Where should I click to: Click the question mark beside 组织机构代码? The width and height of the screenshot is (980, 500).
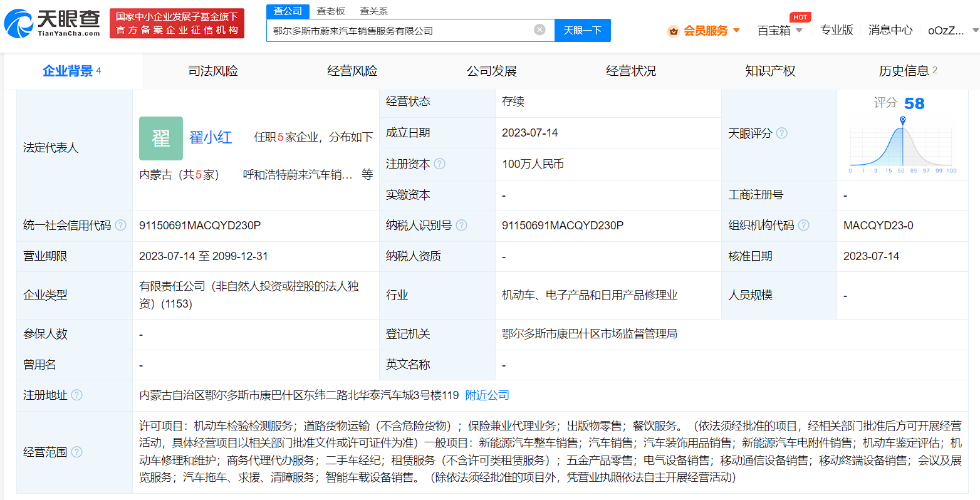[x=804, y=225]
